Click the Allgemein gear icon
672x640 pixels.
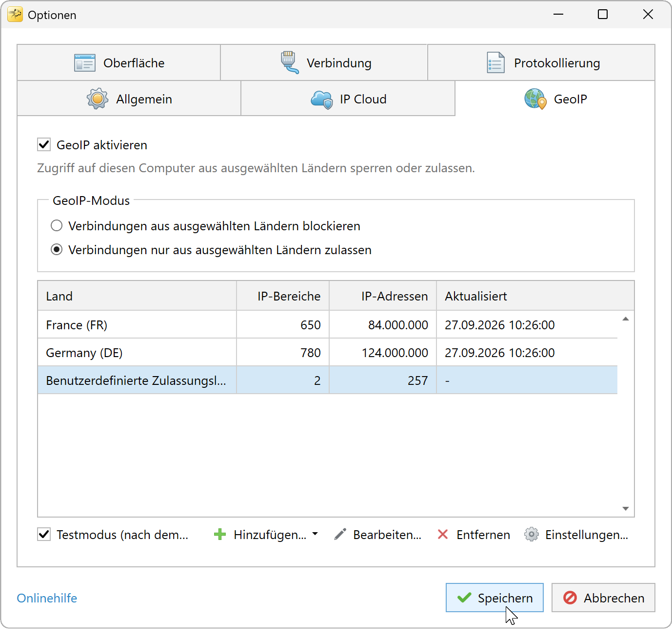(x=98, y=99)
